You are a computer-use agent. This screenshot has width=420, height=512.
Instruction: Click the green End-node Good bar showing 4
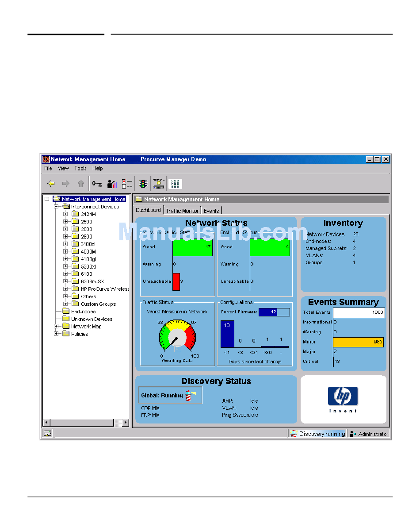[270, 247]
